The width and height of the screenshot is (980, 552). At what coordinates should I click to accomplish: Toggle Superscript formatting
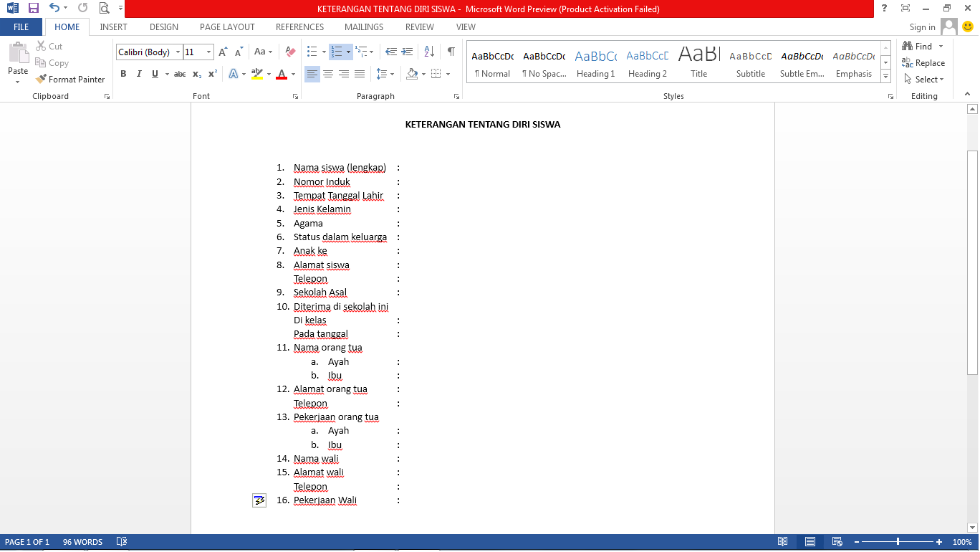point(213,74)
